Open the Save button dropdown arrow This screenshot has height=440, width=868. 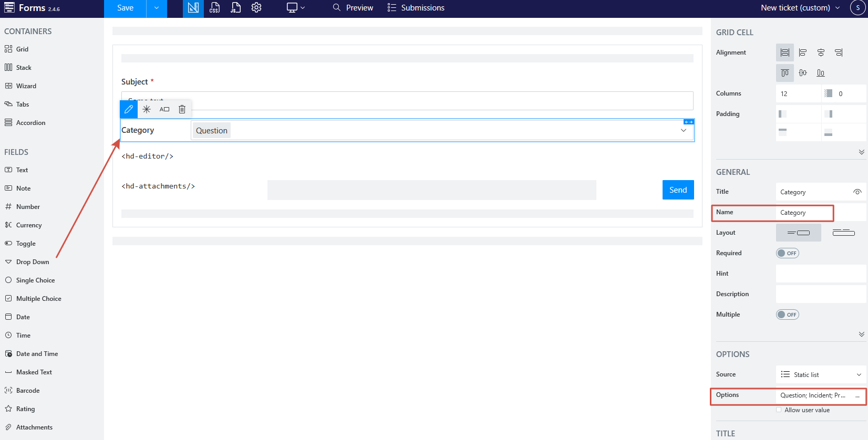point(157,8)
